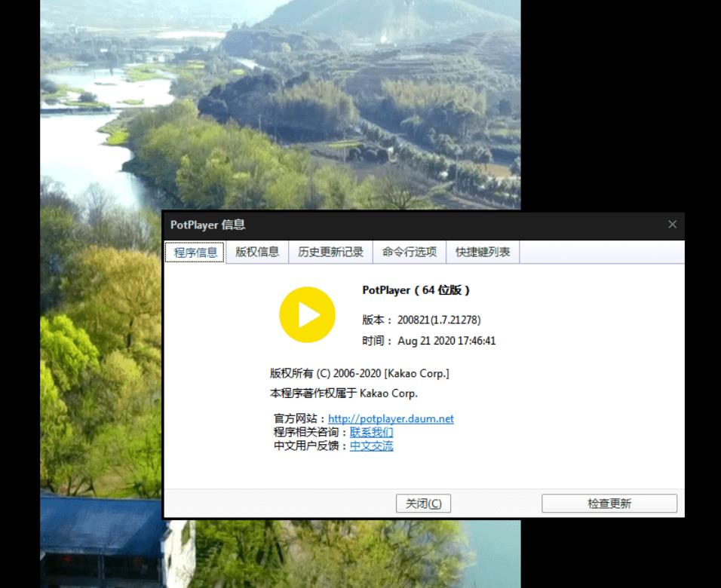Image resolution: width=721 pixels, height=588 pixels.
Task: View the 命令行选项 tab
Action: 408,253
